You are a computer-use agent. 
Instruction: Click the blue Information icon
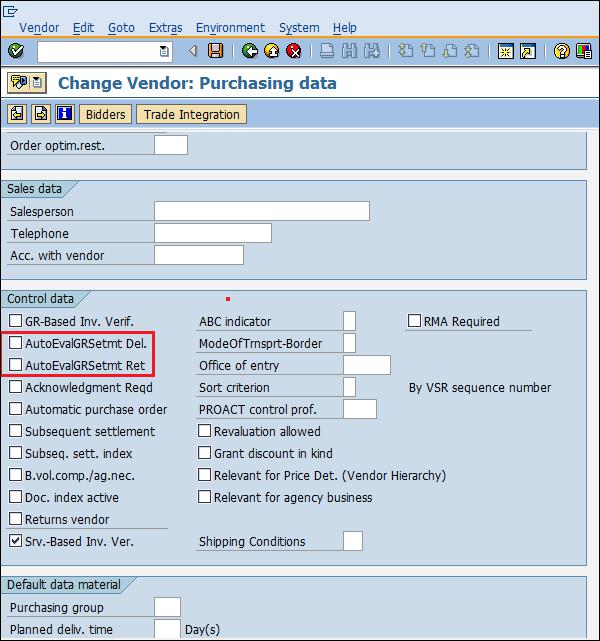[x=64, y=114]
